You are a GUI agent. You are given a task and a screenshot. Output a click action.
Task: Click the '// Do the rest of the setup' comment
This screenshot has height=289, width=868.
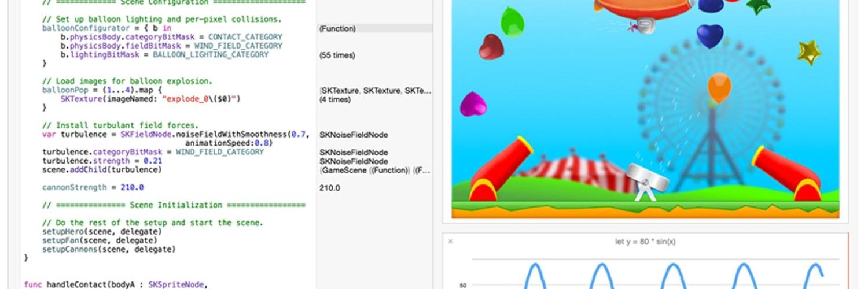click(x=153, y=223)
